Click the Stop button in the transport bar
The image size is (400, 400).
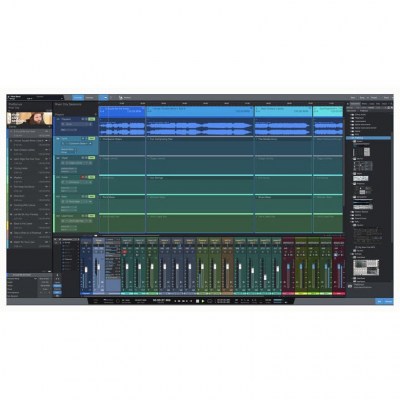[197, 301]
